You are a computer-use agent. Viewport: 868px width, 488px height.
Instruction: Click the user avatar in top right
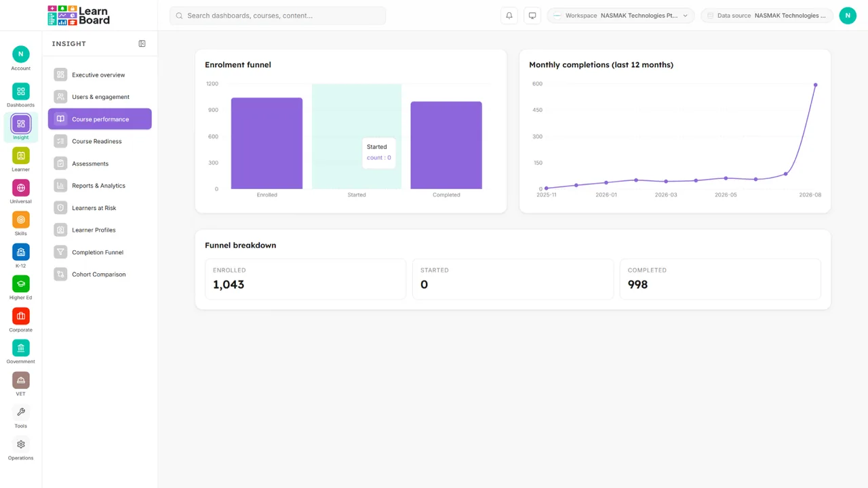pos(848,16)
